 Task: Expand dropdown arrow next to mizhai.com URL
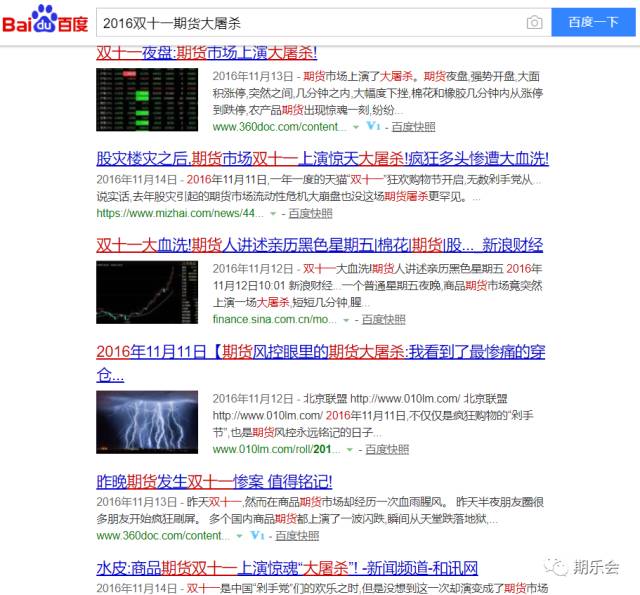[273, 214]
